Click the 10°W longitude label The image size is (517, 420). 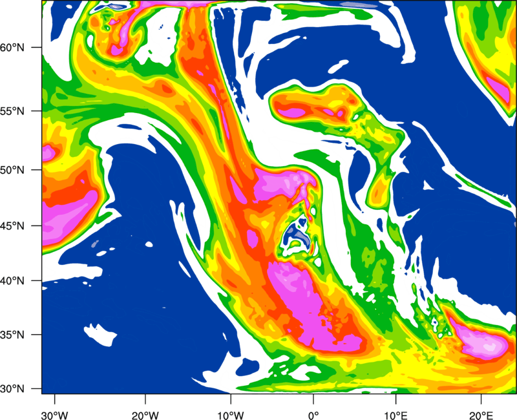[x=231, y=415]
